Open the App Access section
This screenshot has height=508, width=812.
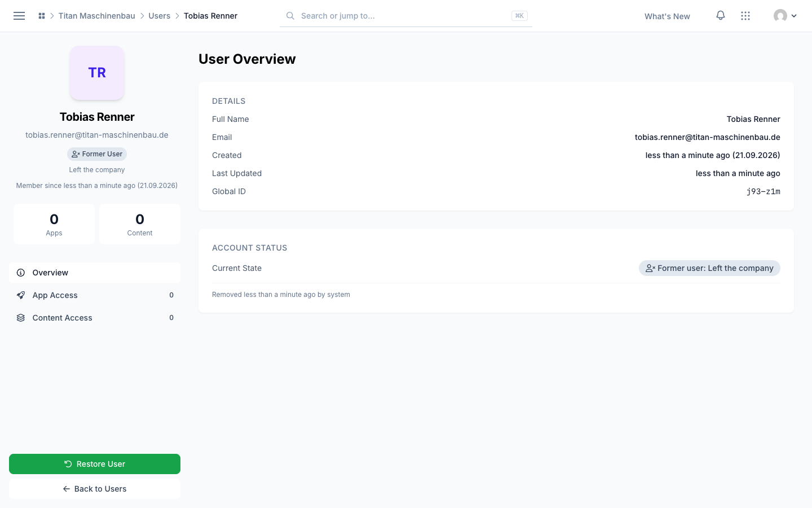(x=95, y=295)
